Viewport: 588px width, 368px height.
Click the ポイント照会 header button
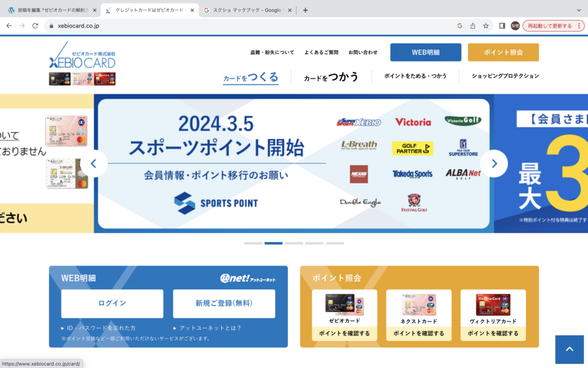pyautogui.click(x=503, y=52)
